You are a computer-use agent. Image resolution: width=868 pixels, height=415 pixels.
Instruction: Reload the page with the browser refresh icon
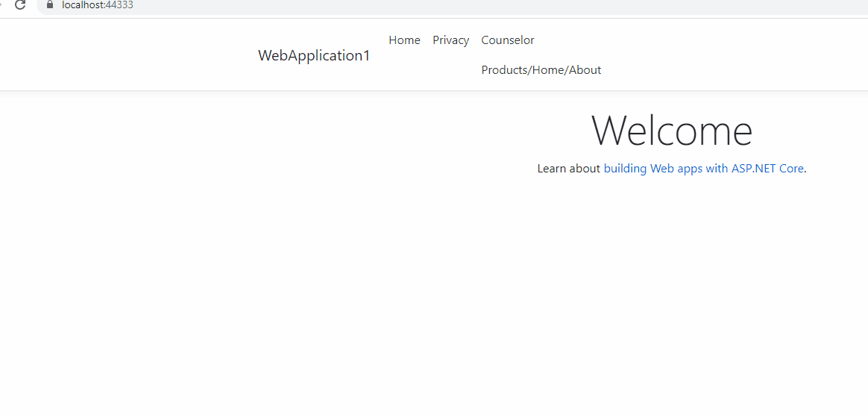tap(20, 5)
